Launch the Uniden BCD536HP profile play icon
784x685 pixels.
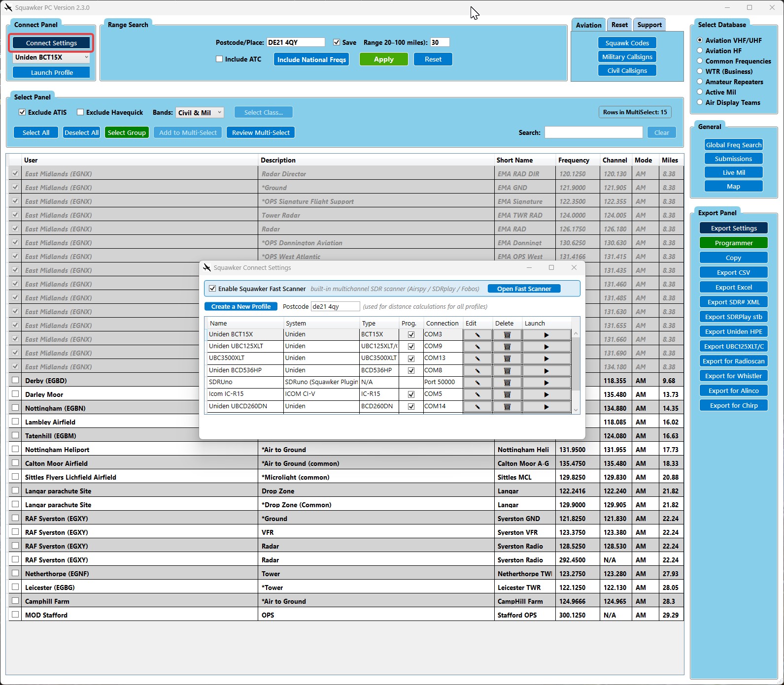pos(546,371)
